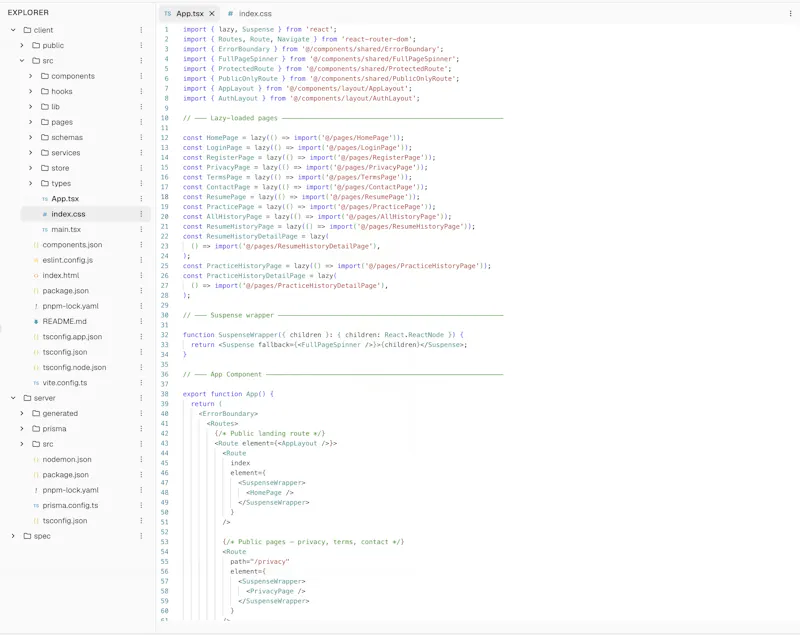800x635 pixels.
Task: Click the server src folder icon
Action: click(x=36, y=444)
